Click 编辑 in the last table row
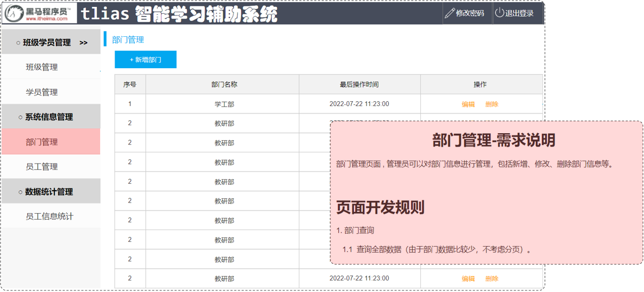This screenshot has width=644, height=292. coord(468,279)
